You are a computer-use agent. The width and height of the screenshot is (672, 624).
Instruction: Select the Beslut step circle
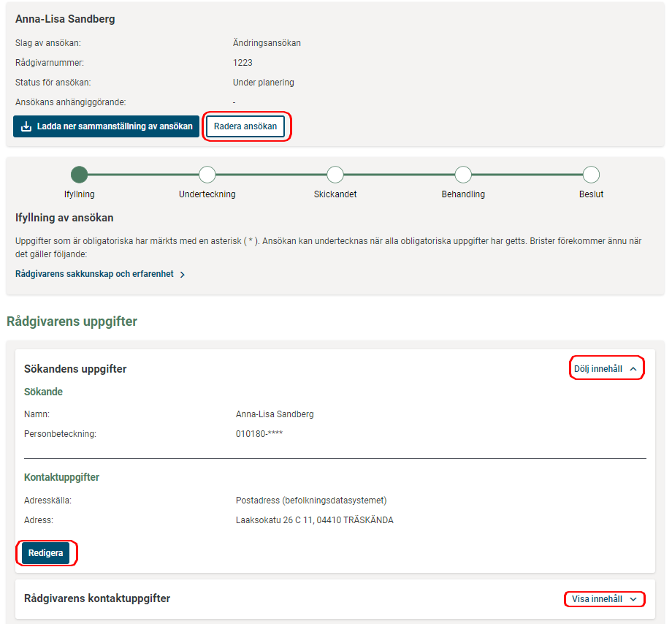[x=591, y=175]
